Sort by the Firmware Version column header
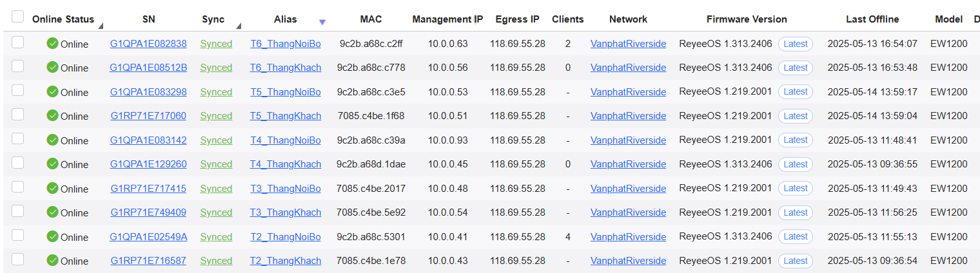 [x=747, y=19]
